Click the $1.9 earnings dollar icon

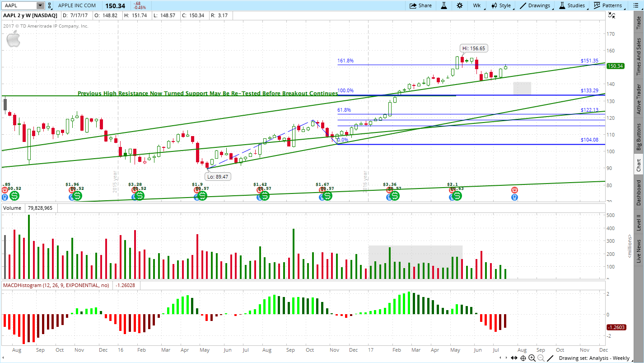[202, 196]
